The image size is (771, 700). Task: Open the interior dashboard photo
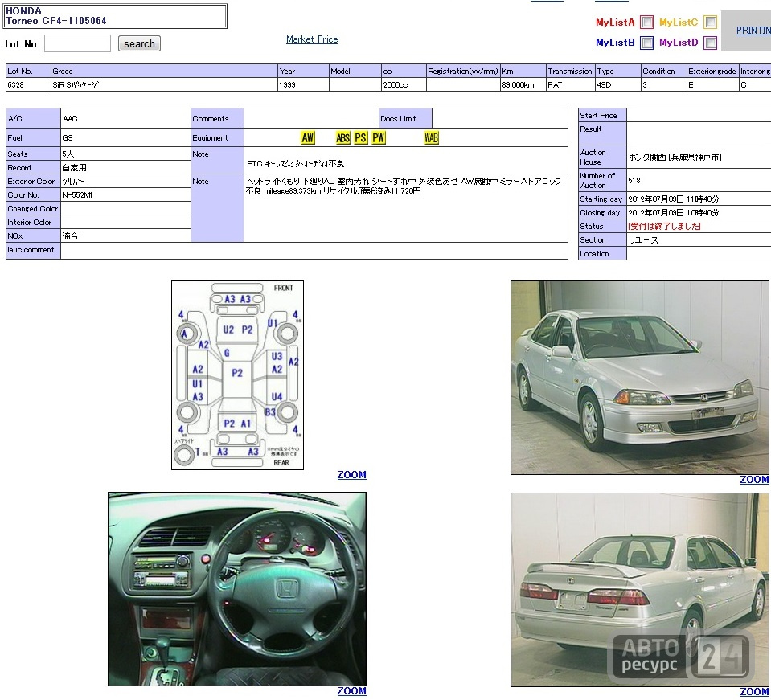[x=237, y=589]
